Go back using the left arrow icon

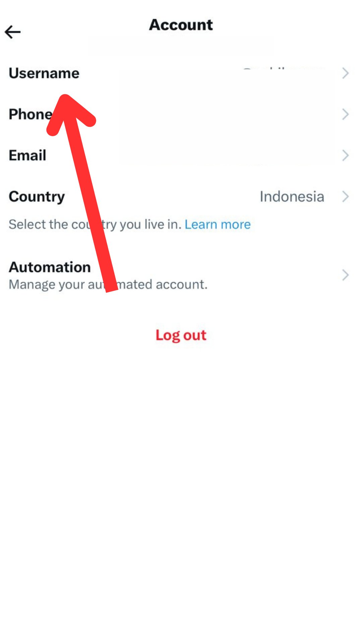point(13,32)
